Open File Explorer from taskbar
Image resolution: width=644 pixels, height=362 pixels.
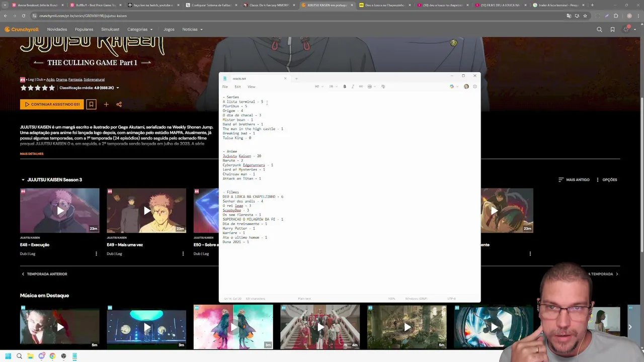click(30, 356)
